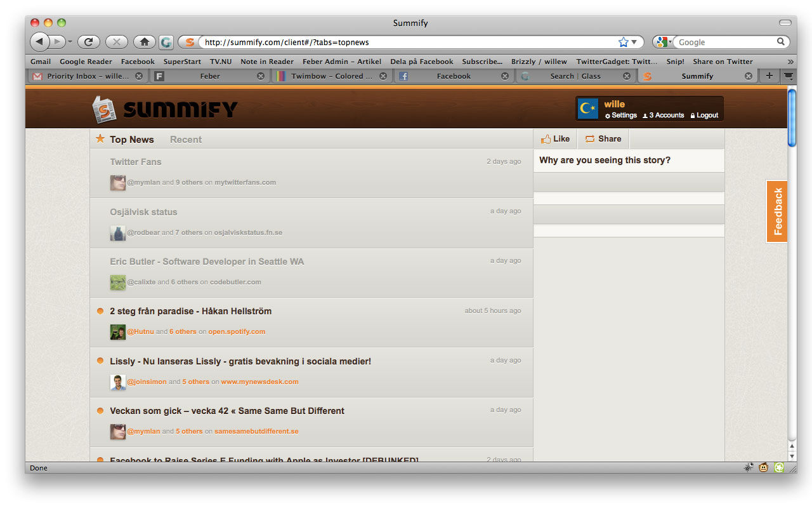Click the browser home button

click(145, 42)
